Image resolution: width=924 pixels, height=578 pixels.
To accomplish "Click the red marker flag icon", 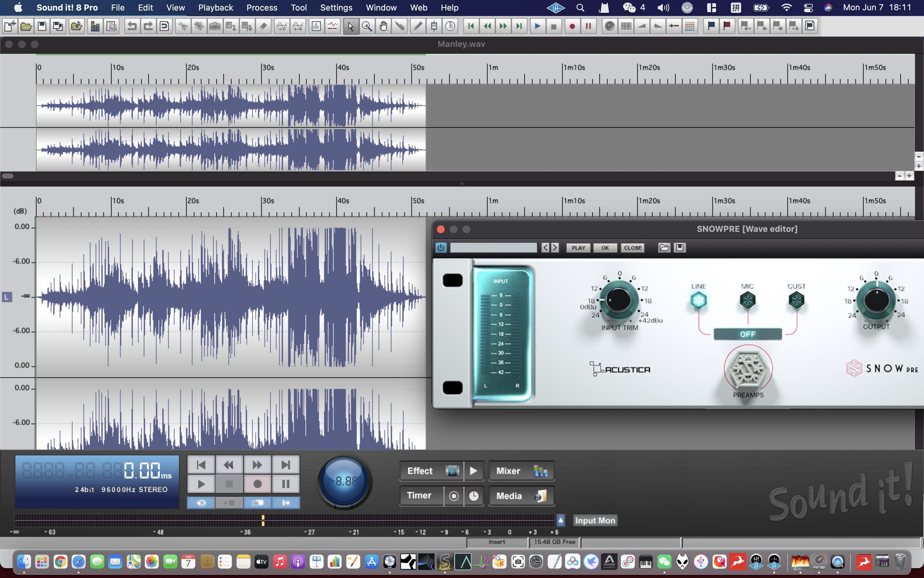I will point(727,26).
